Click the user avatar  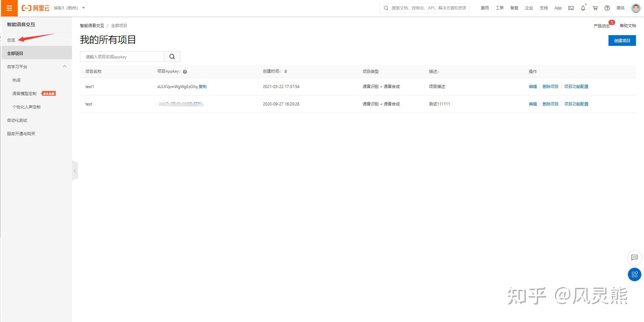[635, 8]
